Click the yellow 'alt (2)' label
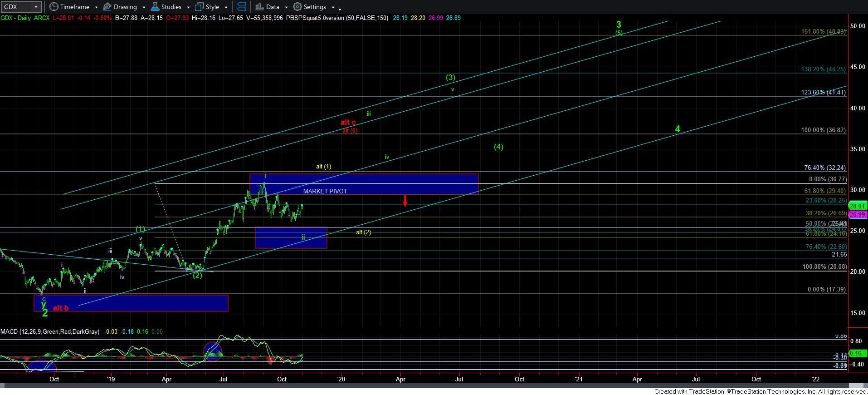868x395 pixels. coord(364,232)
